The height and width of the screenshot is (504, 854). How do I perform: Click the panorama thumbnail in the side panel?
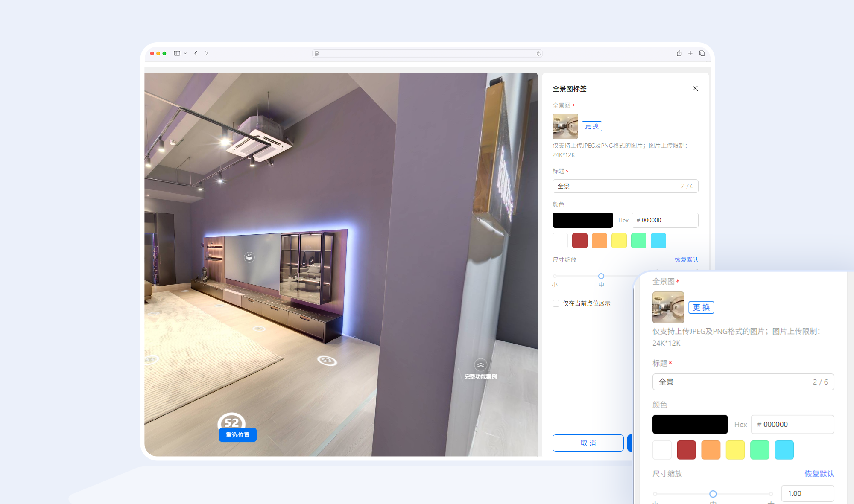click(x=565, y=126)
